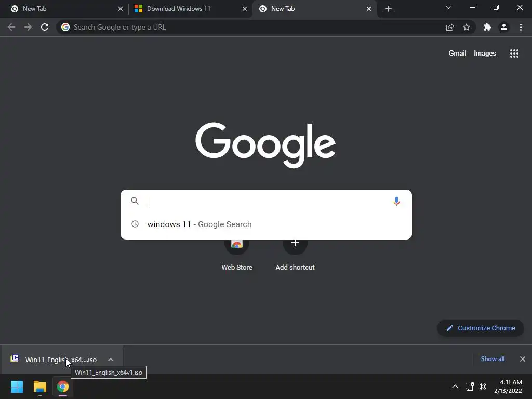The height and width of the screenshot is (399, 532).
Task: Click the Add shortcut label
Action: pyautogui.click(x=295, y=268)
